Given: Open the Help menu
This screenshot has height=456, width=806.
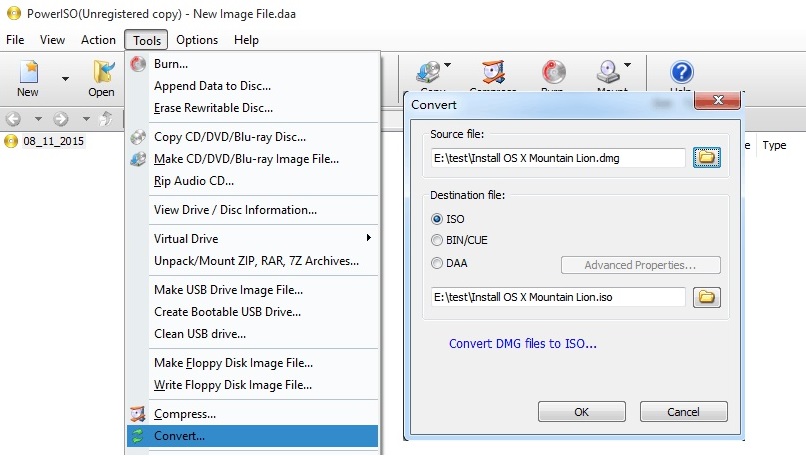Looking at the screenshot, I should (x=246, y=40).
